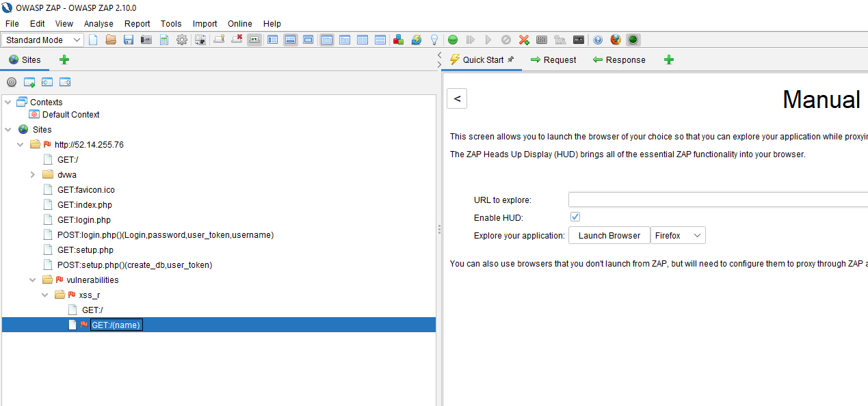Image resolution: width=868 pixels, height=406 pixels.
Task: Open the Standard Mode dropdown
Action: pyautogui.click(x=43, y=40)
